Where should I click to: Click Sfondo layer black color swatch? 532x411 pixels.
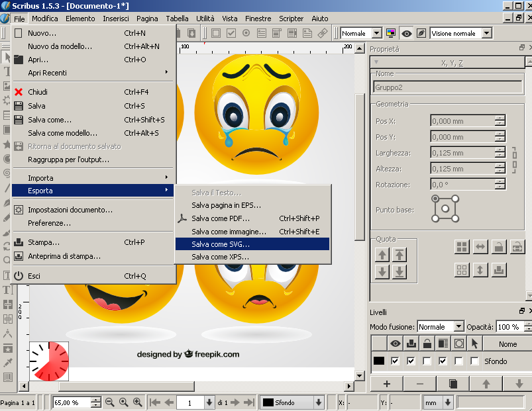pyautogui.click(x=379, y=361)
